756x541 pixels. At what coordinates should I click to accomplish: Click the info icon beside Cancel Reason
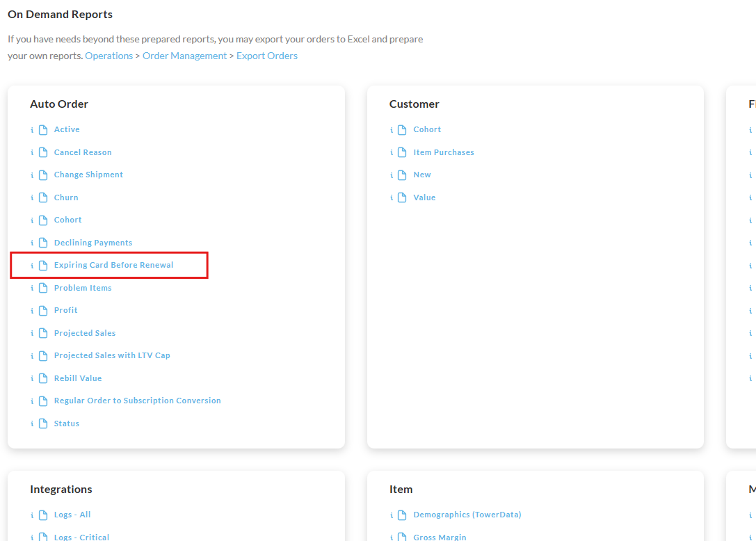click(32, 152)
